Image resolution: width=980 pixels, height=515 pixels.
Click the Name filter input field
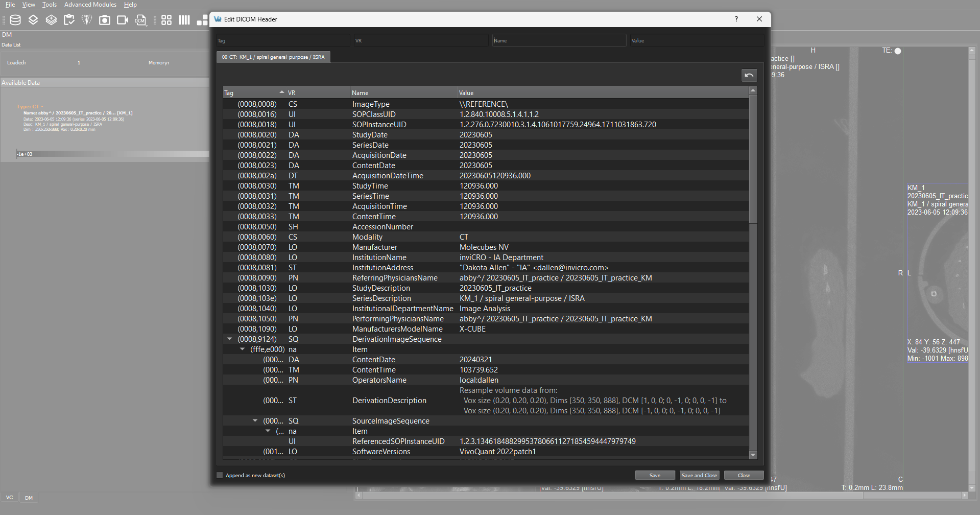click(x=559, y=40)
